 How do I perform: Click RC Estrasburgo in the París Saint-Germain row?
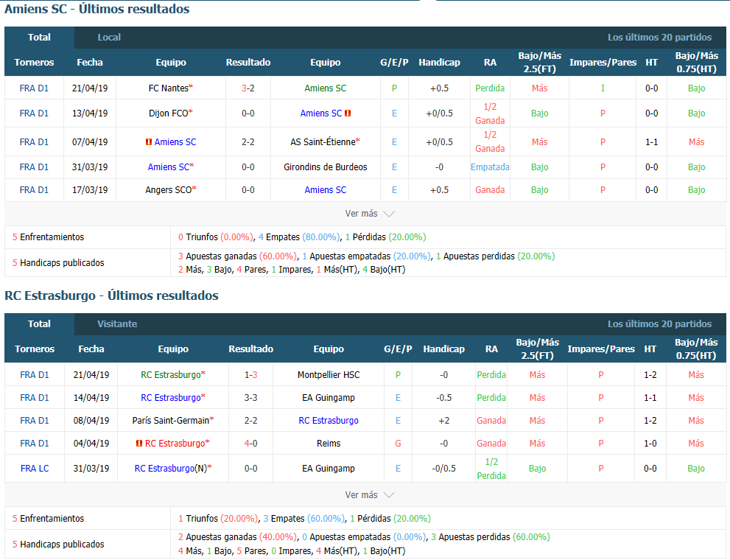point(329,420)
